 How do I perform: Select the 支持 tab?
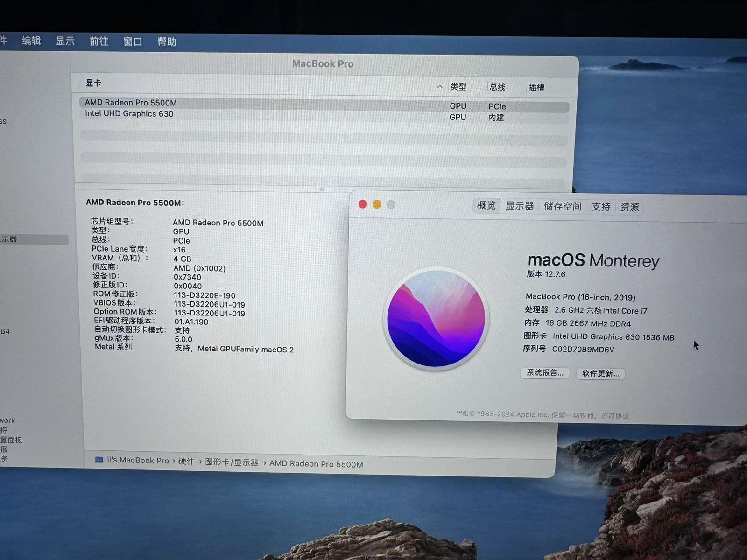pyautogui.click(x=600, y=207)
